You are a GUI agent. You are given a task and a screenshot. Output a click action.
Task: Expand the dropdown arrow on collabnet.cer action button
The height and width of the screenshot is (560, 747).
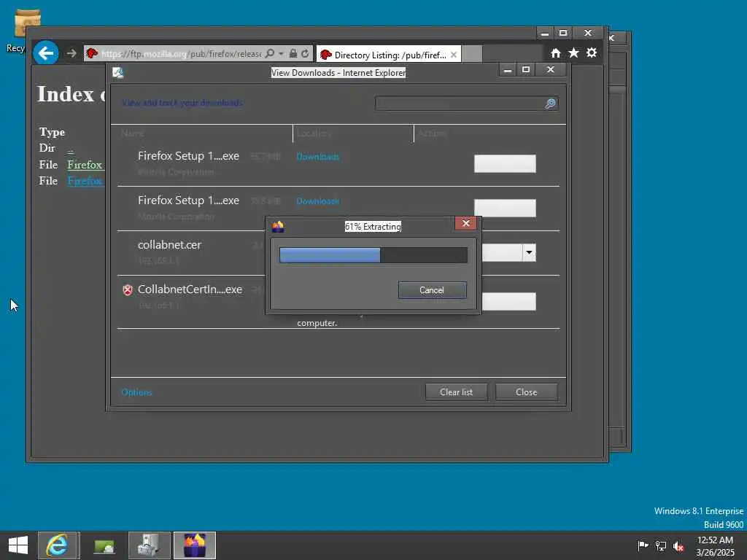pyautogui.click(x=529, y=252)
